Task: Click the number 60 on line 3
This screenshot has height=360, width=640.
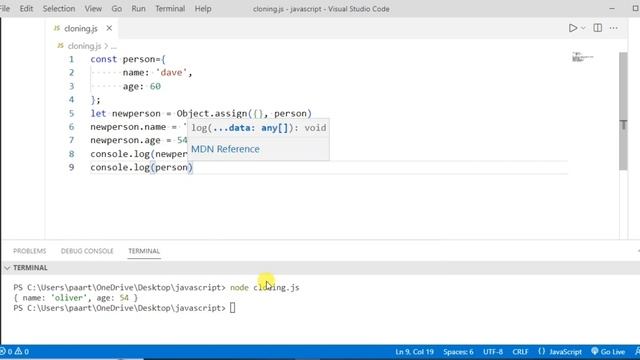Action: click(x=155, y=86)
